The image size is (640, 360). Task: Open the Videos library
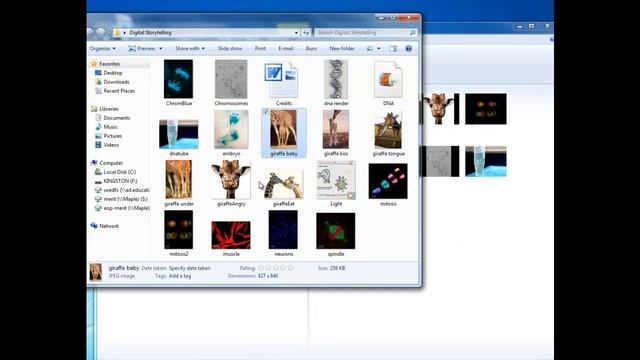tap(111, 144)
